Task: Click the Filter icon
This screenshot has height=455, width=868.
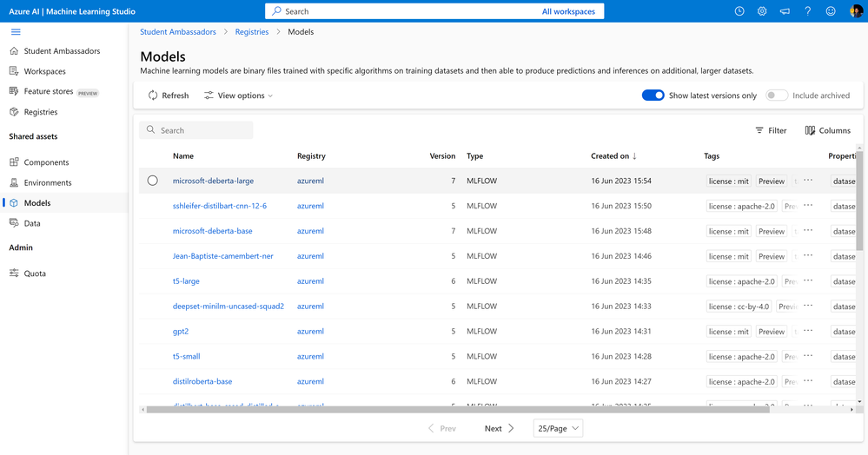Action: click(759, 130)
